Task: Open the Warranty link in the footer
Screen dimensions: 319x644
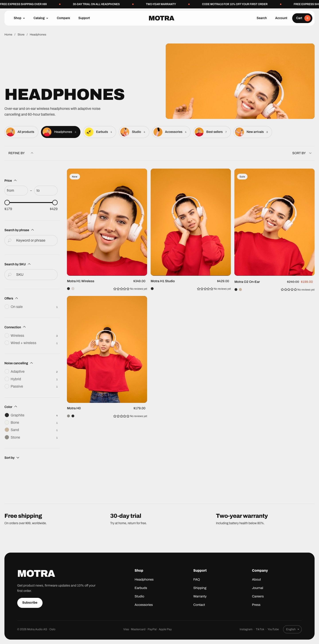Action: (200, 596)
